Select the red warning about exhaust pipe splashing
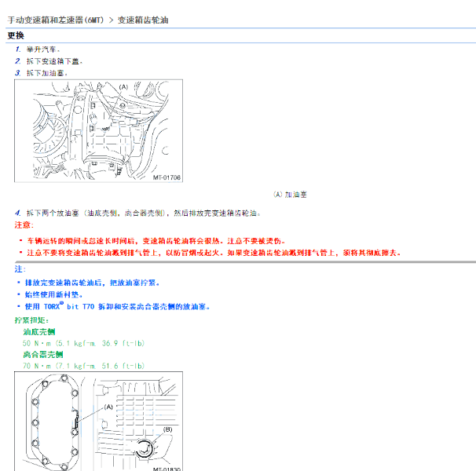 [x=214, y=253]
